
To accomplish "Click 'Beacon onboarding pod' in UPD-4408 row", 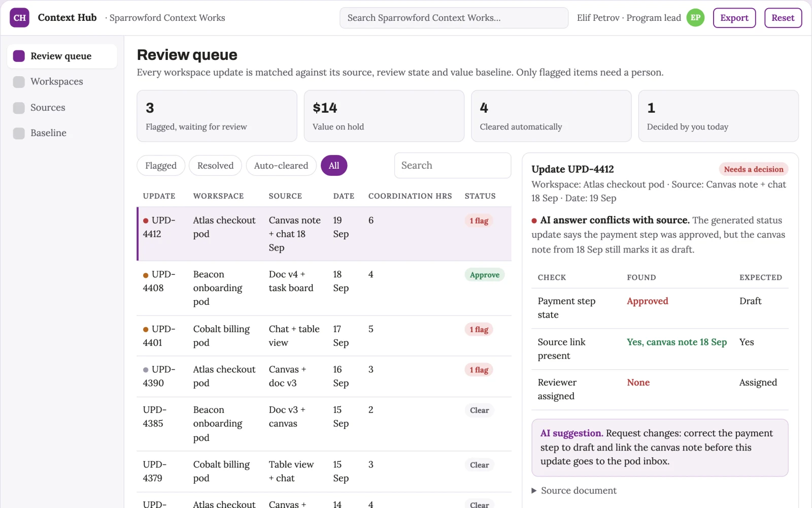I will (218, 288).
